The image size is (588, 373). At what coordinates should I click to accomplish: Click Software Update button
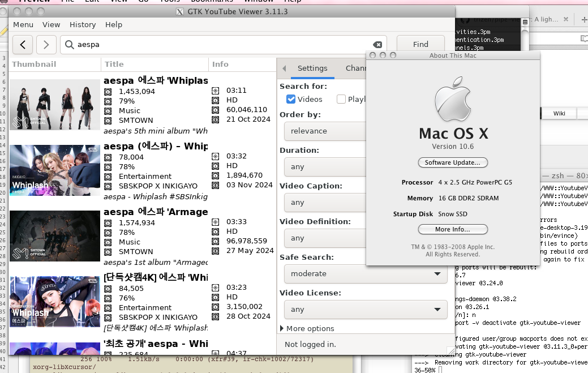click(x=453, y=162)
